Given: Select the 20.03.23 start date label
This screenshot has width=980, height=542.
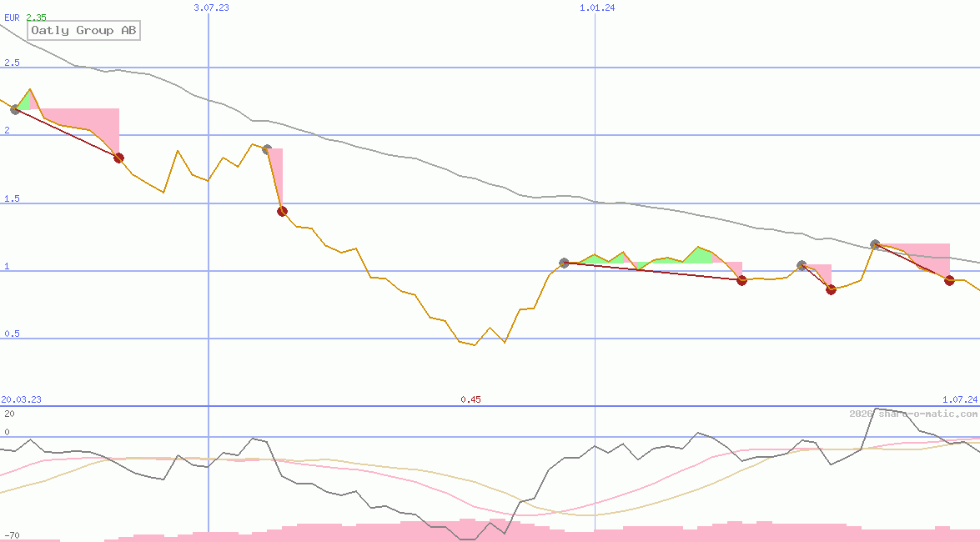Looking at the screenshot, I should coord(21,399).
